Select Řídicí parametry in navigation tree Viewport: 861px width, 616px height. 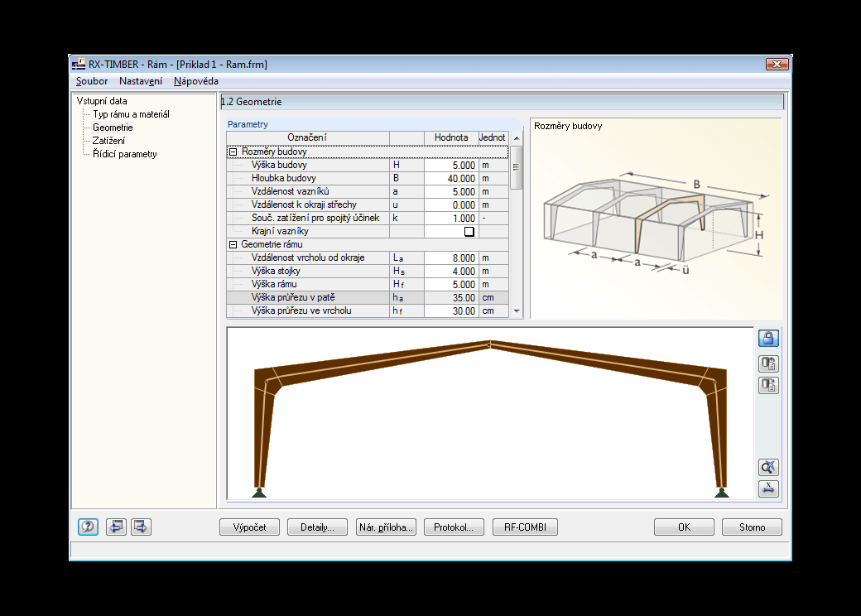pos(125,154)
